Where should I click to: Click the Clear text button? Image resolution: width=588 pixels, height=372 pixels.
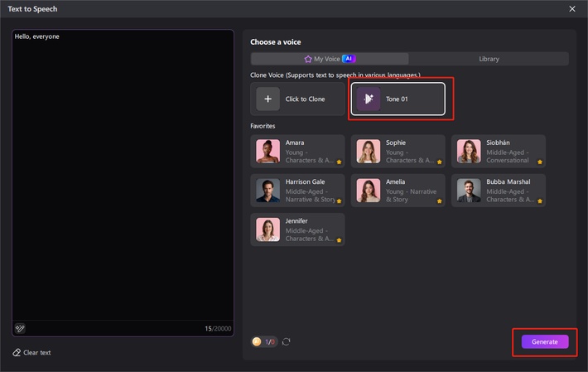point(36,353)
